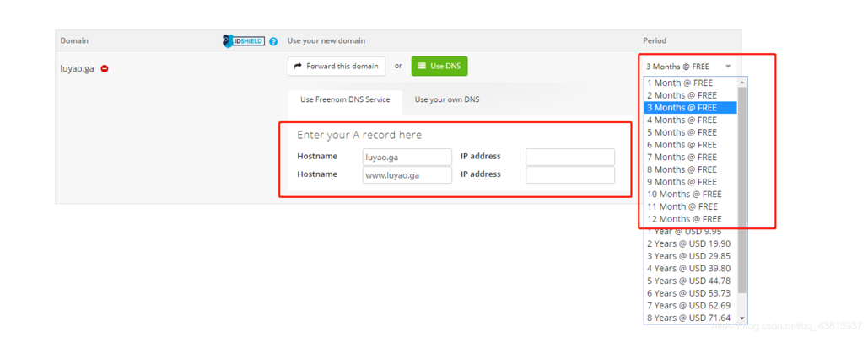Click the luyao.ga hostname field

click(407, 157)
